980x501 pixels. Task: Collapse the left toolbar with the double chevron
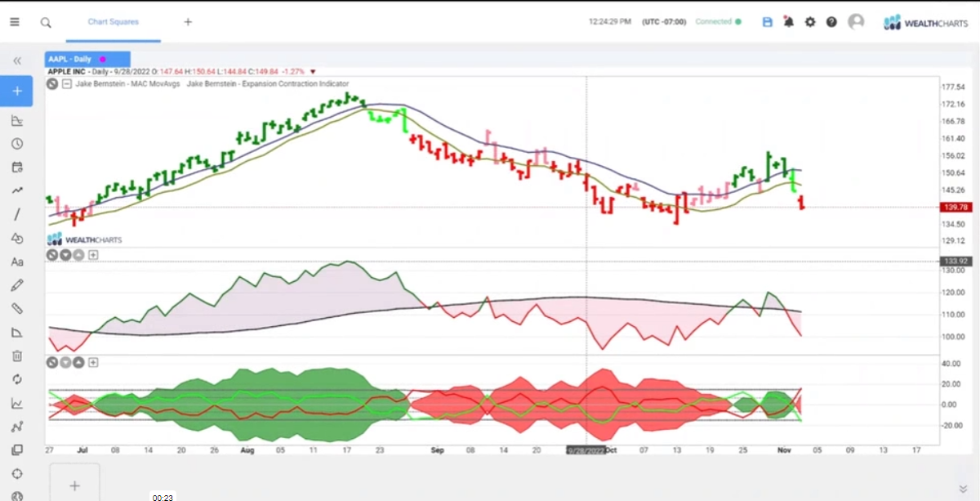tap(16, 60)
